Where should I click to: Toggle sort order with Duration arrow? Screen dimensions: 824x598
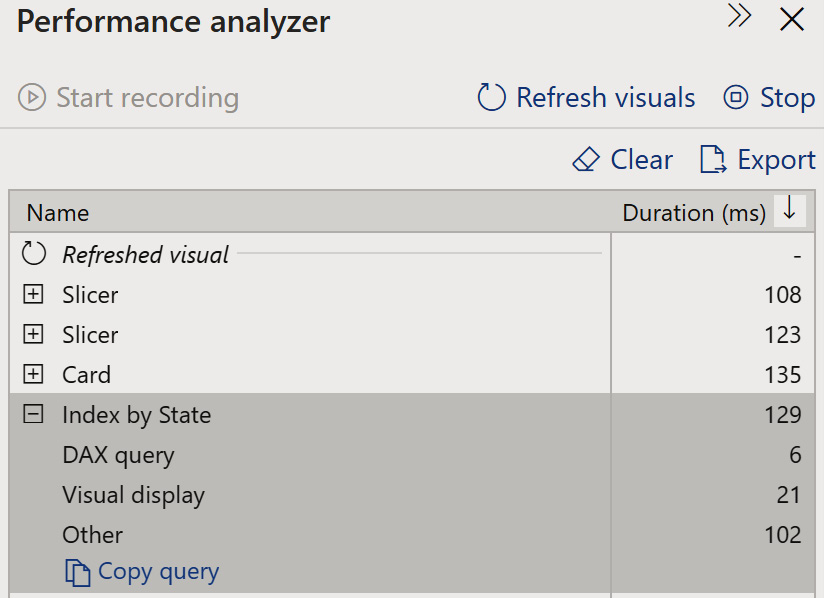pos(789,210)
